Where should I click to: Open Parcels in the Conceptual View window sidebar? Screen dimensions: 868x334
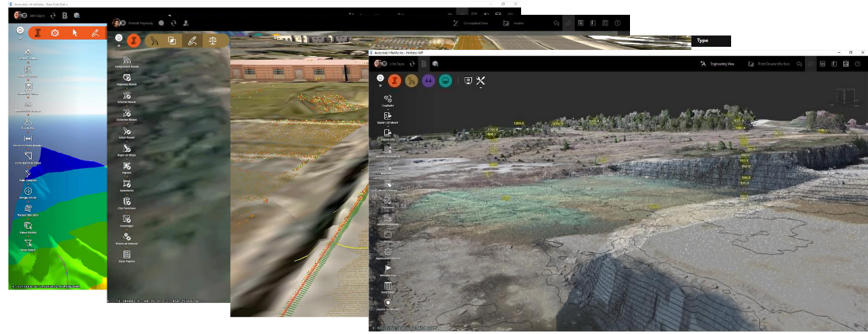[126, 168]
